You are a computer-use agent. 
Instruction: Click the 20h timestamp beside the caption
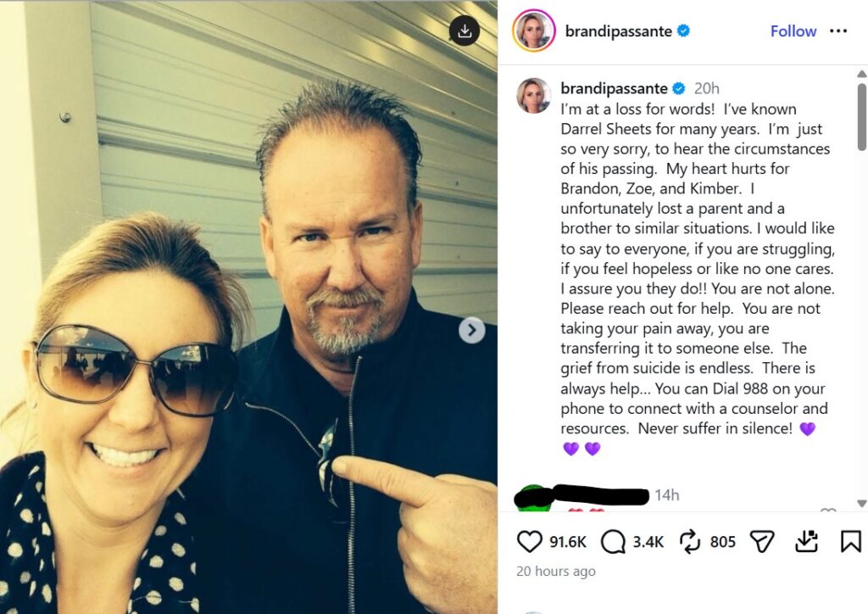(706, 88)
